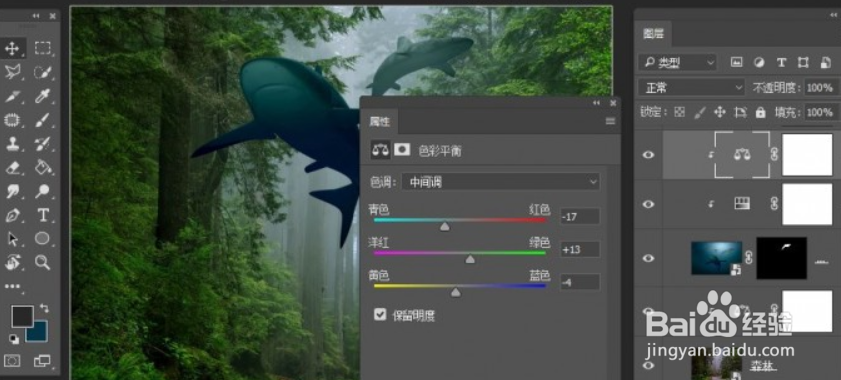Hide the second adjustment layer
This screenshot has height=380, width=841.
point(648,204)
